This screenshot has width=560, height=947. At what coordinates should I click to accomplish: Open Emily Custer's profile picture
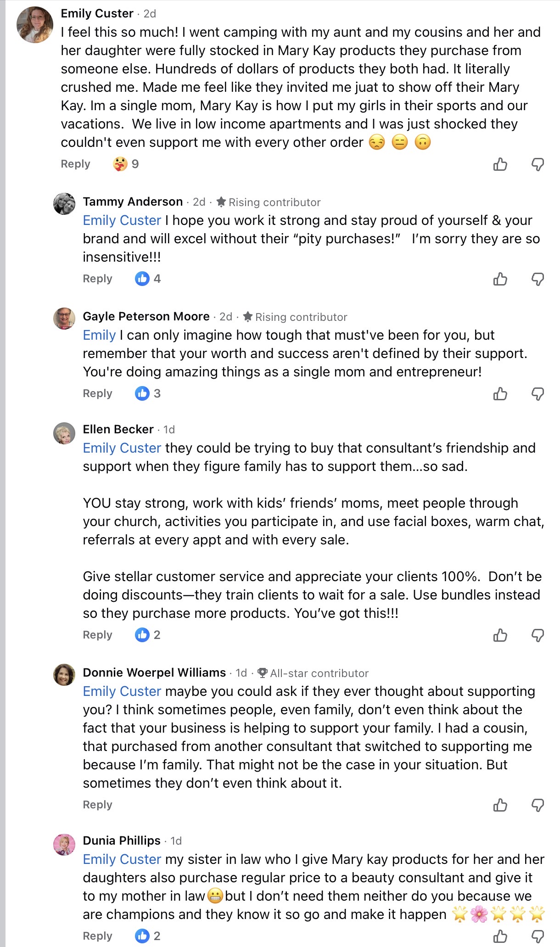[x=35, y=25]
